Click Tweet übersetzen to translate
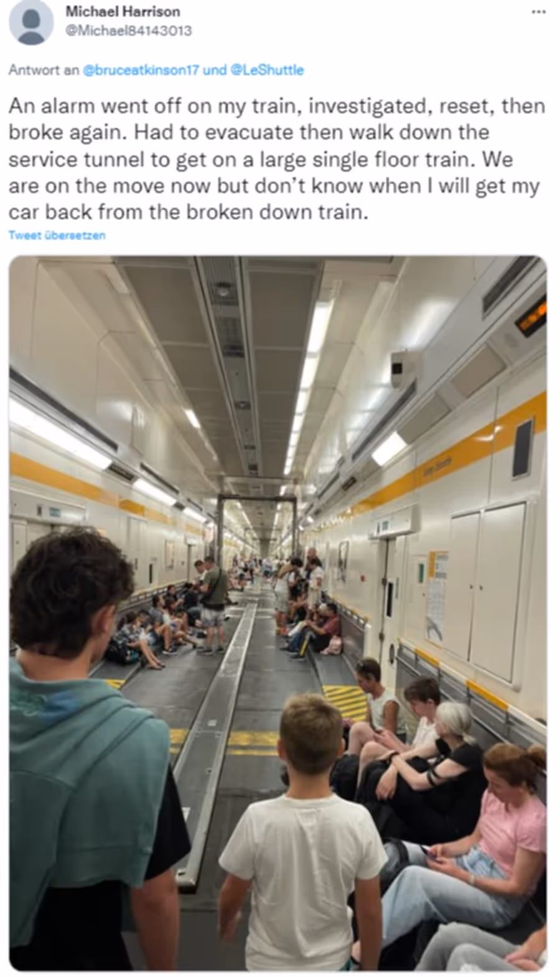Image resolution: width=560 pixels, height=977 pixels. coord(57,235)
